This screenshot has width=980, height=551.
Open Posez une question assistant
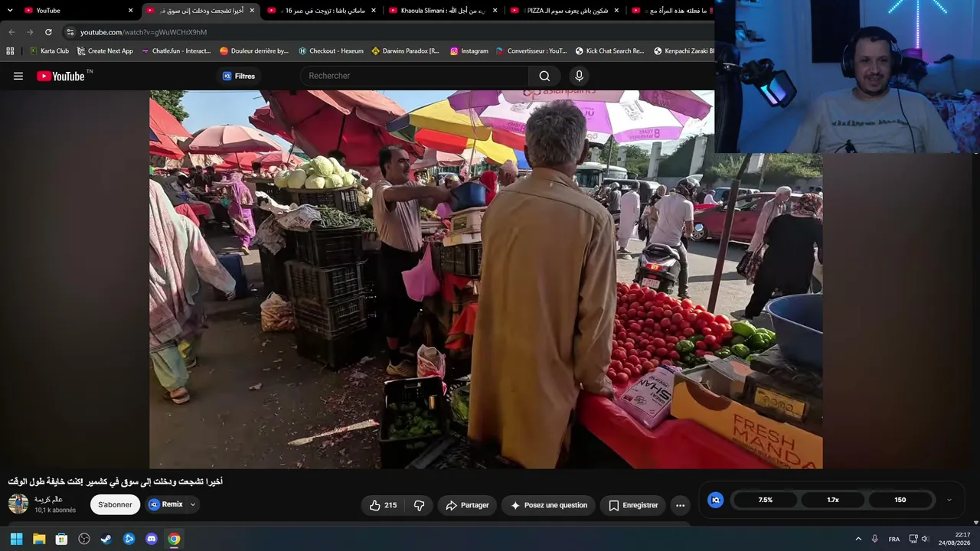548,505
